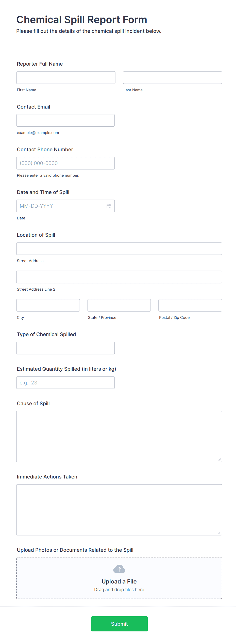Click the Contact Phone Number field
The image size is (236, 644).
tap(65, 163)
